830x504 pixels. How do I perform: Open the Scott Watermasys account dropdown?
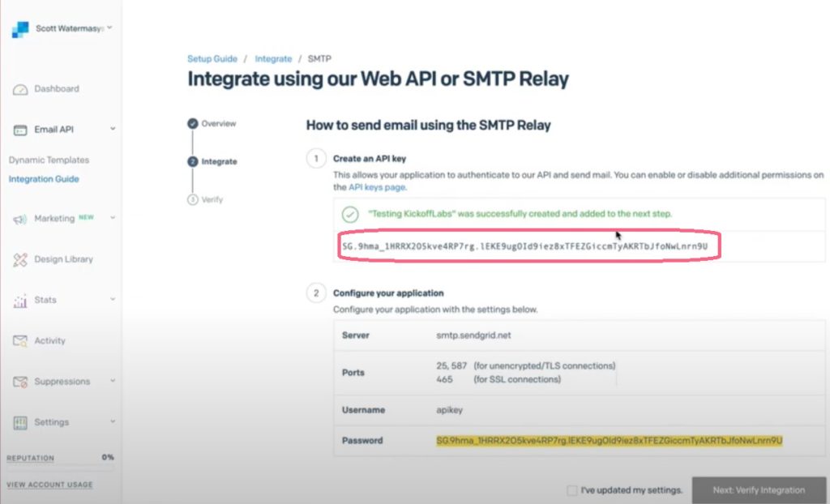[74, 28]
